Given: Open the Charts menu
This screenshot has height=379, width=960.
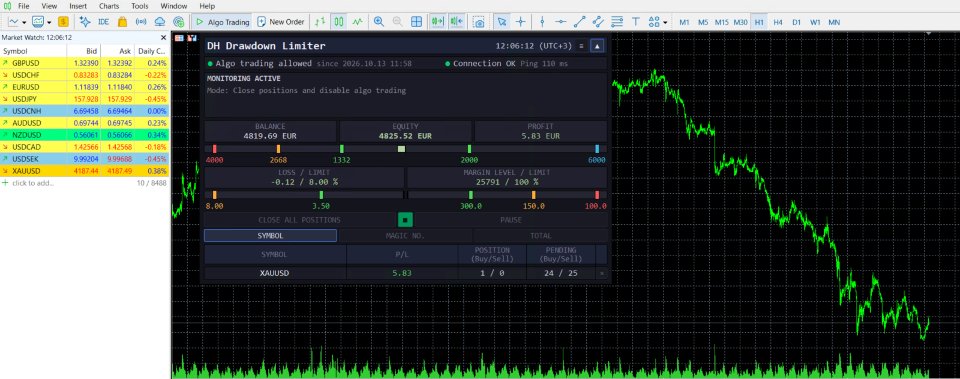Looking at the screenshot, I should (109, 6).
